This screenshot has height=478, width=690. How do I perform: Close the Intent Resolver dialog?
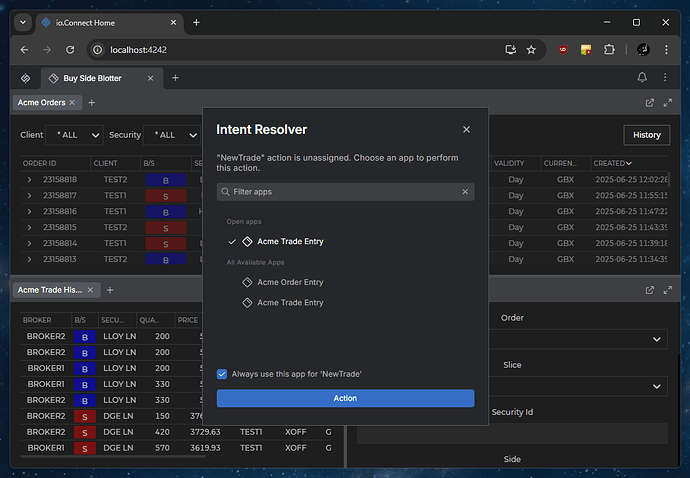pos(466,129)
